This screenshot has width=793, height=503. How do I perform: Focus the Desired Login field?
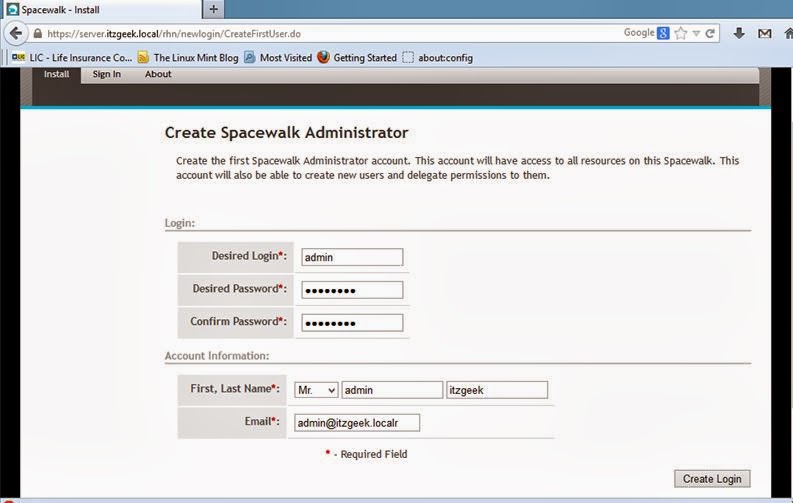pos(352,257)
